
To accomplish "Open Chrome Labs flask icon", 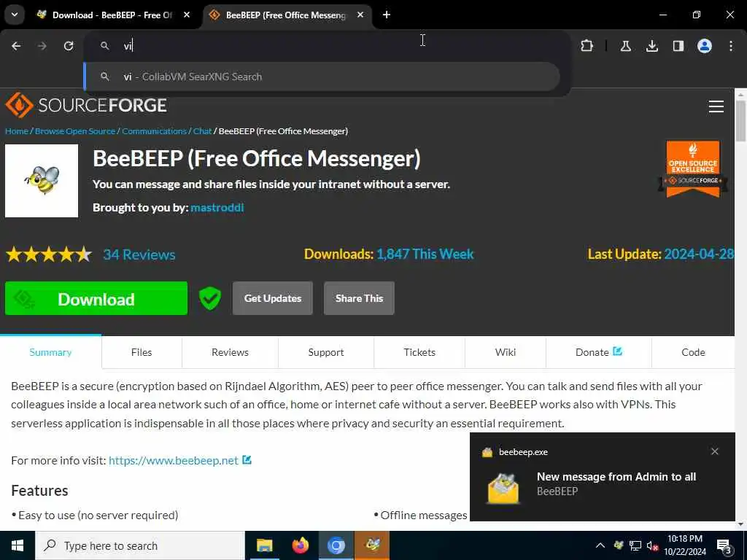I will (x=625, y=46).
